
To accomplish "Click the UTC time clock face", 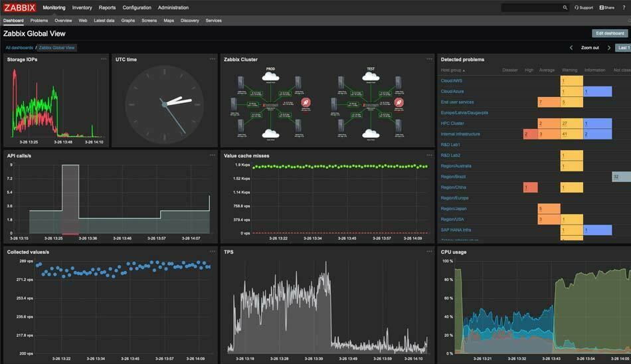I will 164,105.
